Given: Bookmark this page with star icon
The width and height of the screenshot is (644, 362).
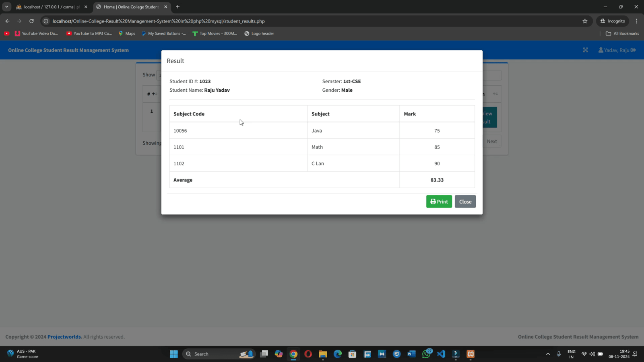Looking at the screenshot, I should (585, 21).
